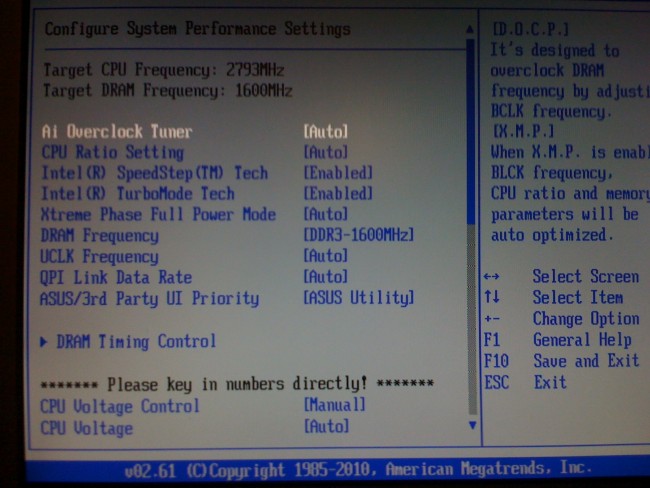The width and height of the screenshot is (650, 488).
Task: Change CPU Ratio Setting [Auto] value
Action: coord(325,152)
